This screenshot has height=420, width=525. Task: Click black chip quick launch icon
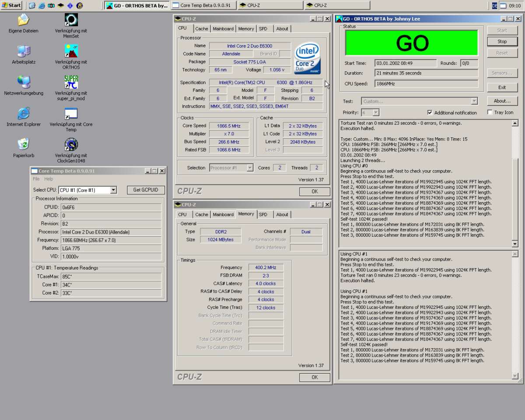click(x=60, y=6)
